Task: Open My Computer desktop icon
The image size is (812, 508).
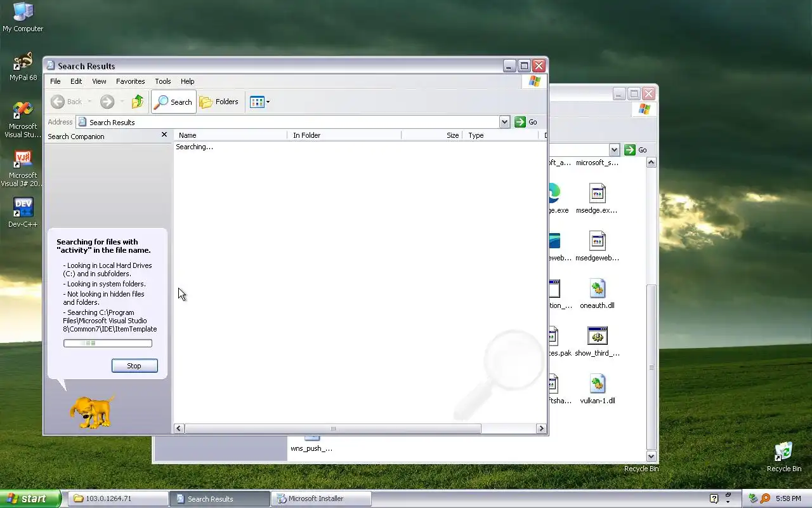Action: (23, 17)
